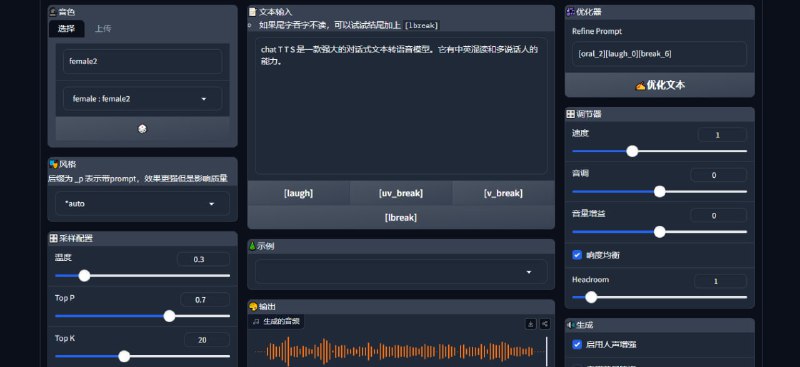
Task: Click the orange audio waveform
Action: [401, 351]
